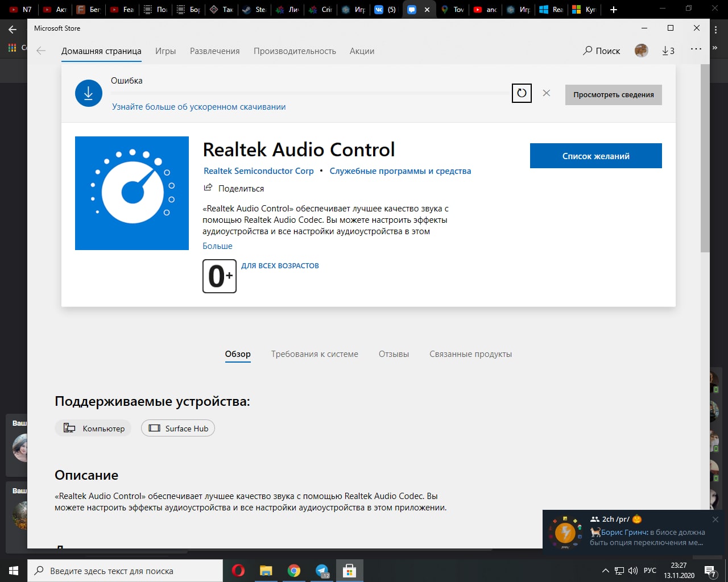This screenshot has width=728, height=582.
Task: Close the active browser tab
Action: pyautogui.click(x=427, y=10)
